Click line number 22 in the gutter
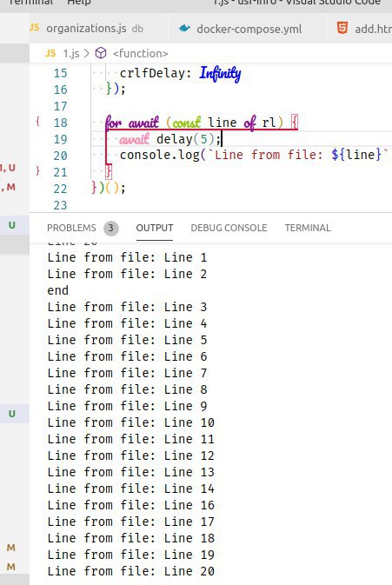Viewport: 392px width, 585px height. tap(61, 189)
